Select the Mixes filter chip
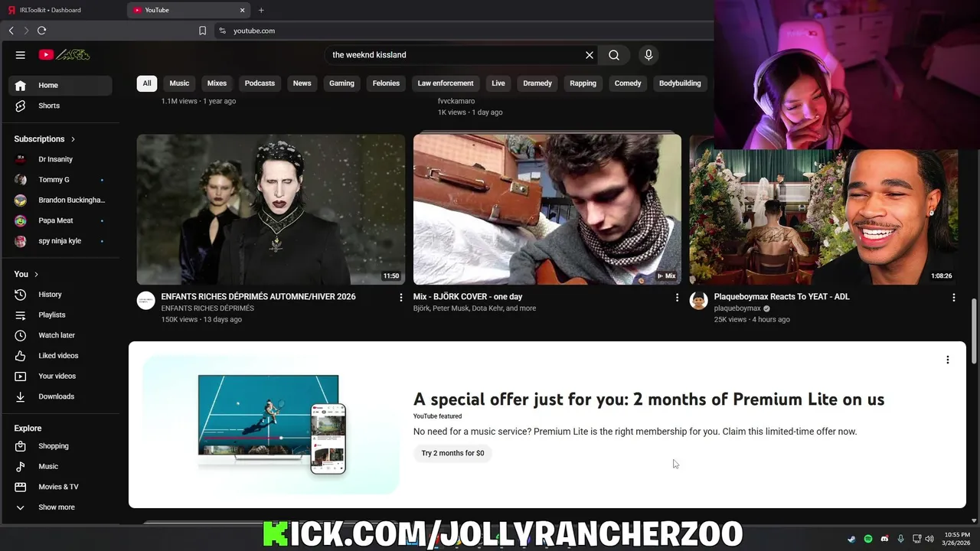 217,83
